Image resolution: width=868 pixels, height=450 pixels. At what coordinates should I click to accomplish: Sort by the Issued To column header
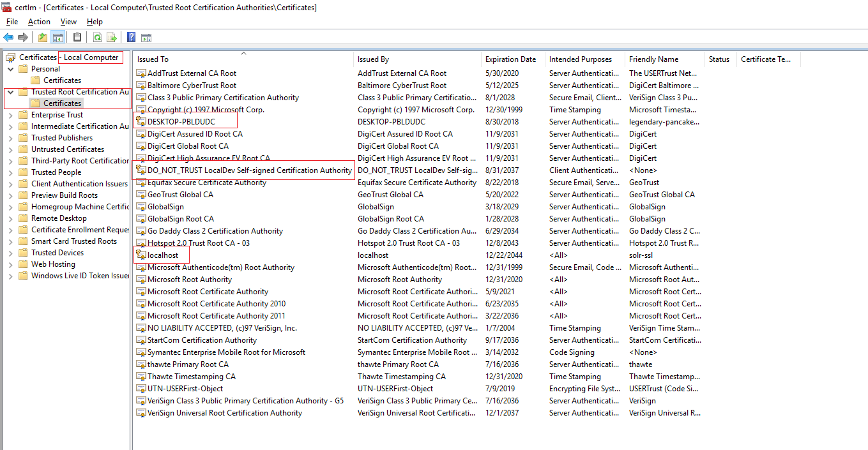243,59
